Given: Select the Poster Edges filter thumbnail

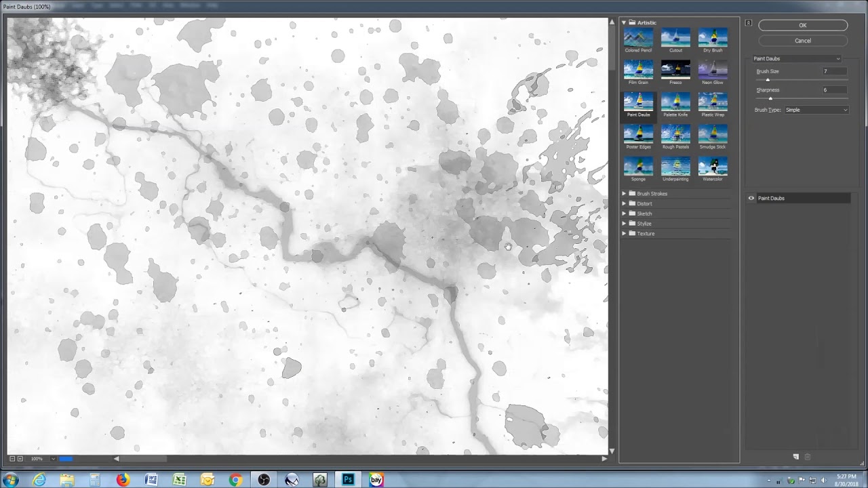Looking at the screenshot, I should pos(638,134).
